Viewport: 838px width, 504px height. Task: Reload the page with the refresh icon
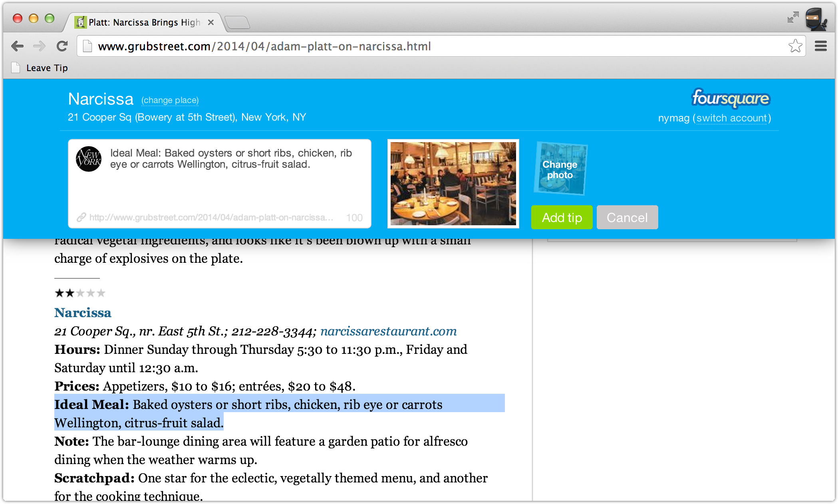[x=62, y=46]
